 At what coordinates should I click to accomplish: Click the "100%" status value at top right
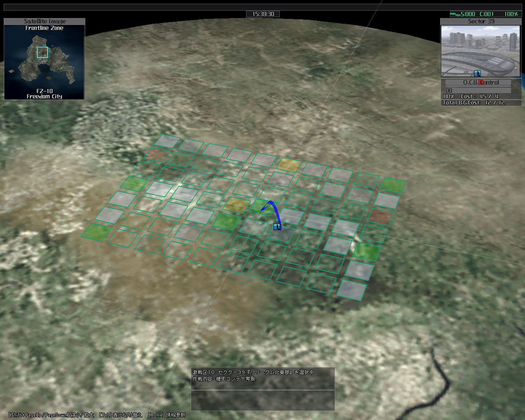pyautogui.click(x=511, y=14)
